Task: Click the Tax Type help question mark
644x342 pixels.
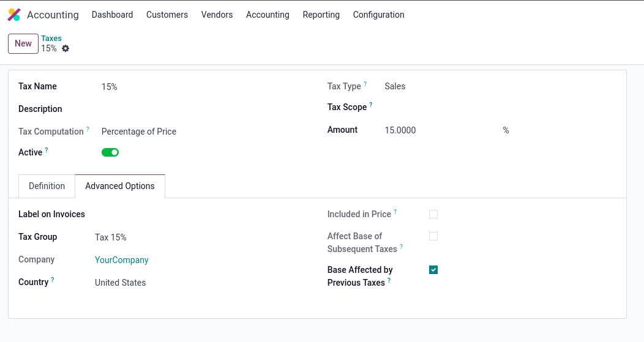Action: point(365,84)
